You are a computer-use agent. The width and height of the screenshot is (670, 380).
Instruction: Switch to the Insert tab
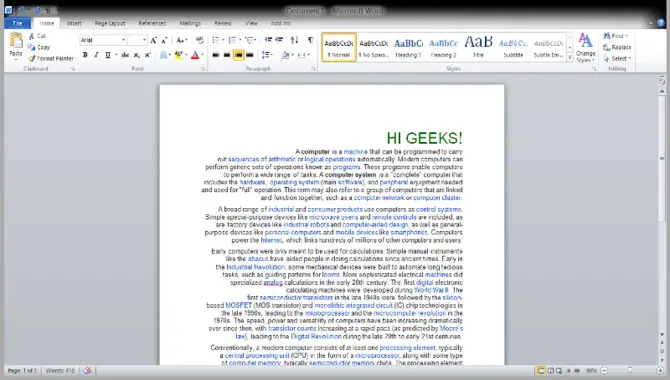click(74, 23)
